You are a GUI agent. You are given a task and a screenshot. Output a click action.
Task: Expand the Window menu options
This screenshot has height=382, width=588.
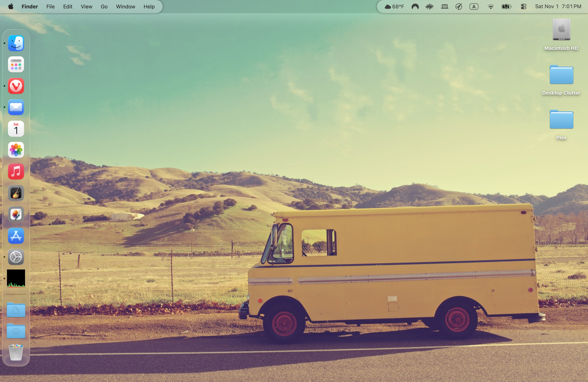pyautogui.click(x=126, y=6)
